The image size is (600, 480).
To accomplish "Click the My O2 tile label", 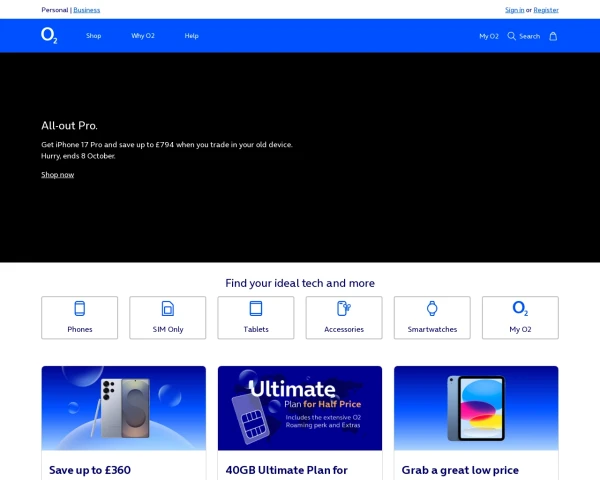I will tap(520, 329).
